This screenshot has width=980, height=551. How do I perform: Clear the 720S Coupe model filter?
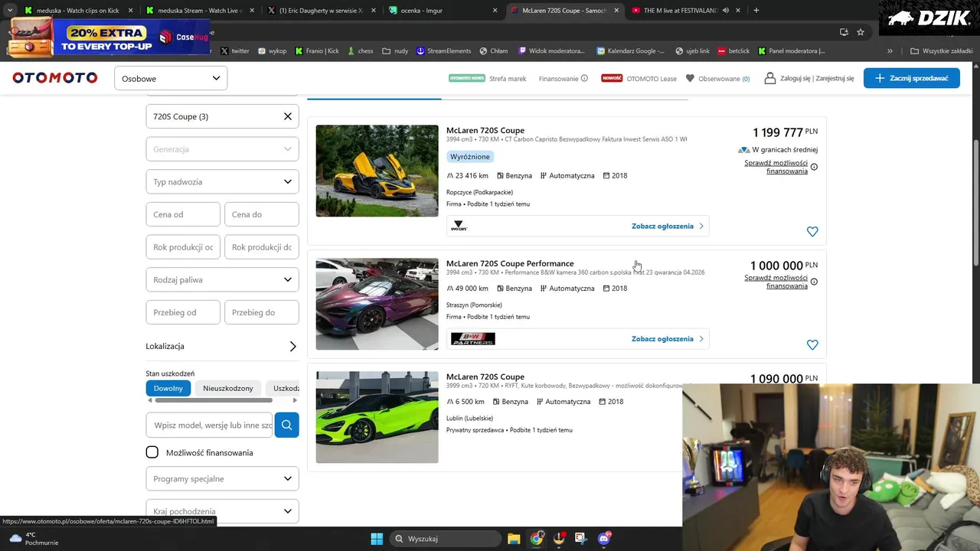(x=288, y=116)
